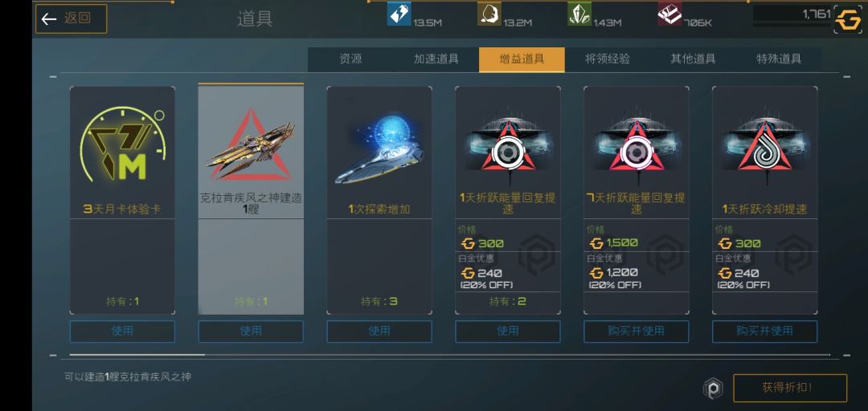
Task: Open the gold currency purchase icon
Action: point(848,20)
